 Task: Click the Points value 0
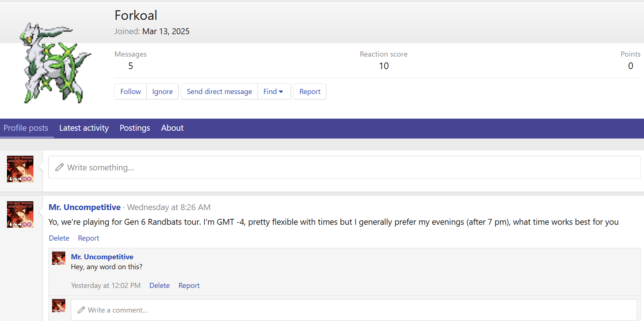tap(630, 66)
